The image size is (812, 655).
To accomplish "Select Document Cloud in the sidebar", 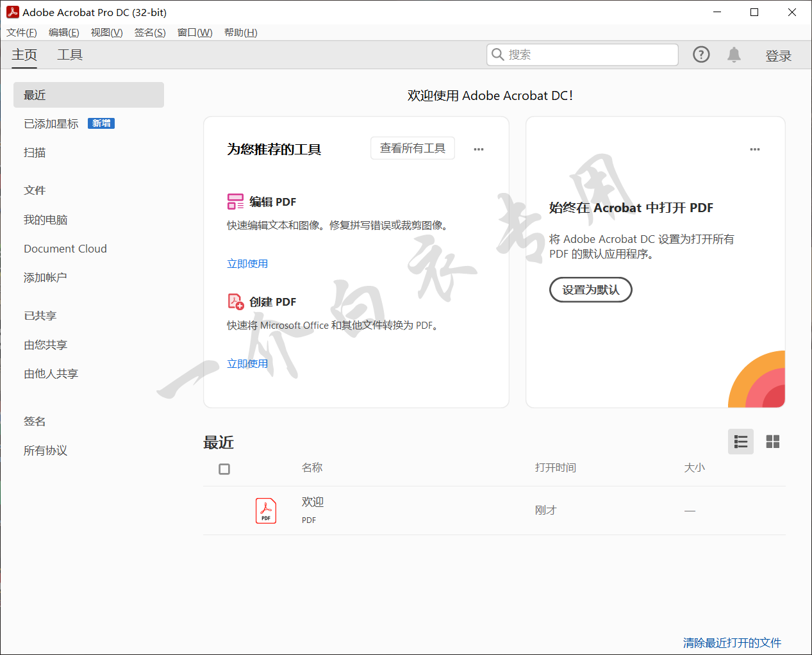I will tap(65, 249).
